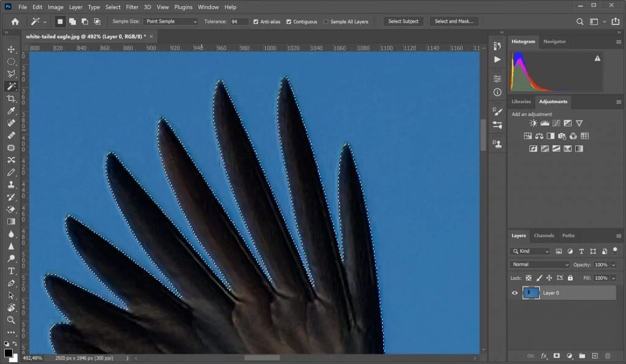This screenshot has height=364, width=626.
Task: Open the Sample Size dropdown
Action: [x=171, y=21]
